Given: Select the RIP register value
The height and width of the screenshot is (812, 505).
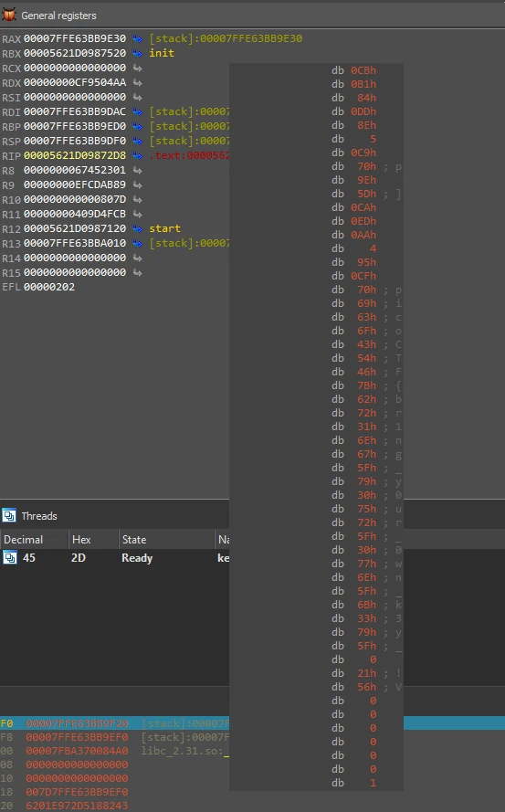Looking at the screenshot, I should 75,155.
